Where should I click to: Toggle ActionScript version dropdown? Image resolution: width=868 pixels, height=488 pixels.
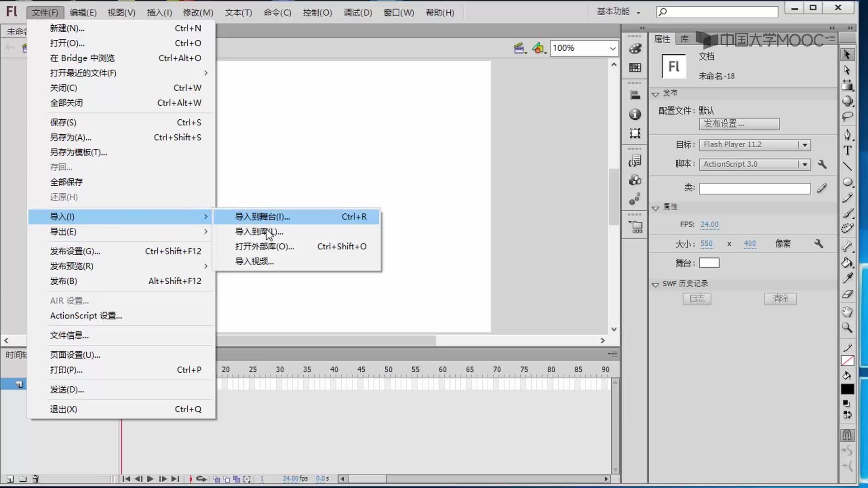(806, 164)
